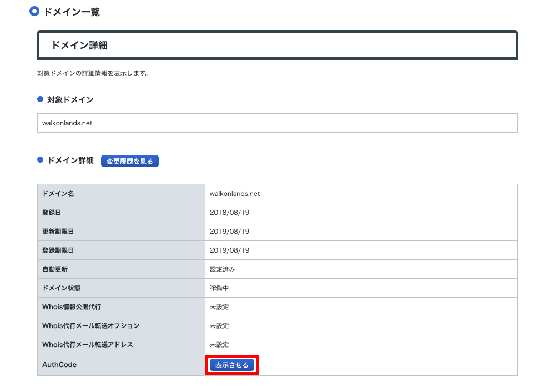This screenshot has height=392, width=550.
Task: Click the AuthCode row label
Action: 59,365
